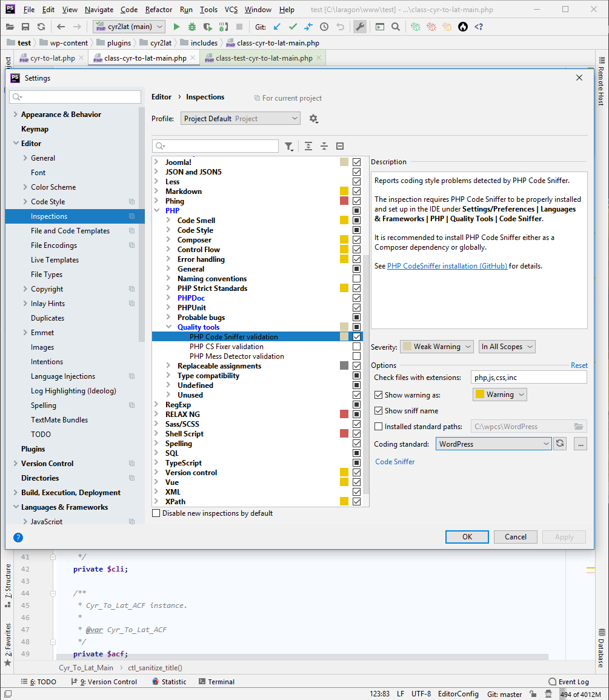Open the Navigate menu
Screen dimensions: 609x700
click(99, 9)
